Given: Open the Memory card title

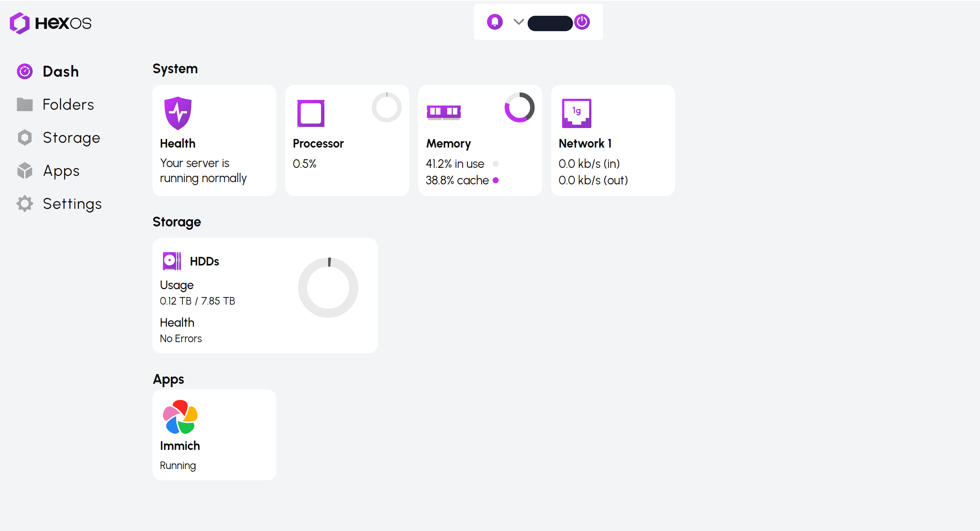Looking at the screenshot, I should (x=449, y=143).
